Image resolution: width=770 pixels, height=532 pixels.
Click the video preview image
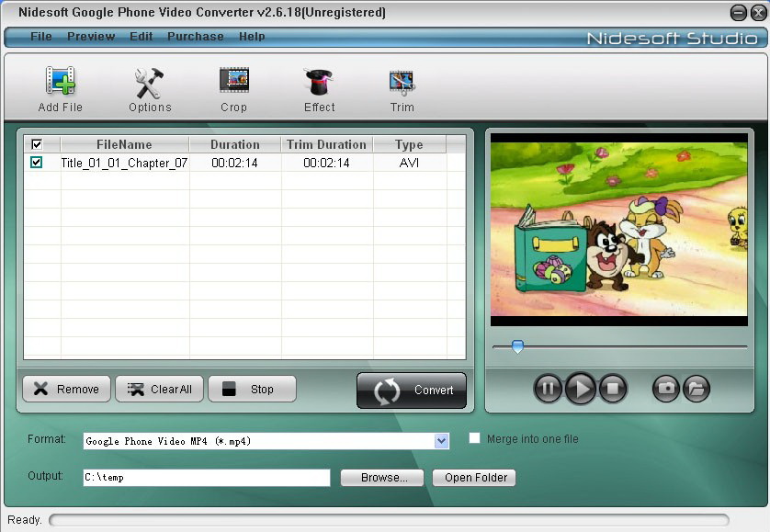coord(618,230)
